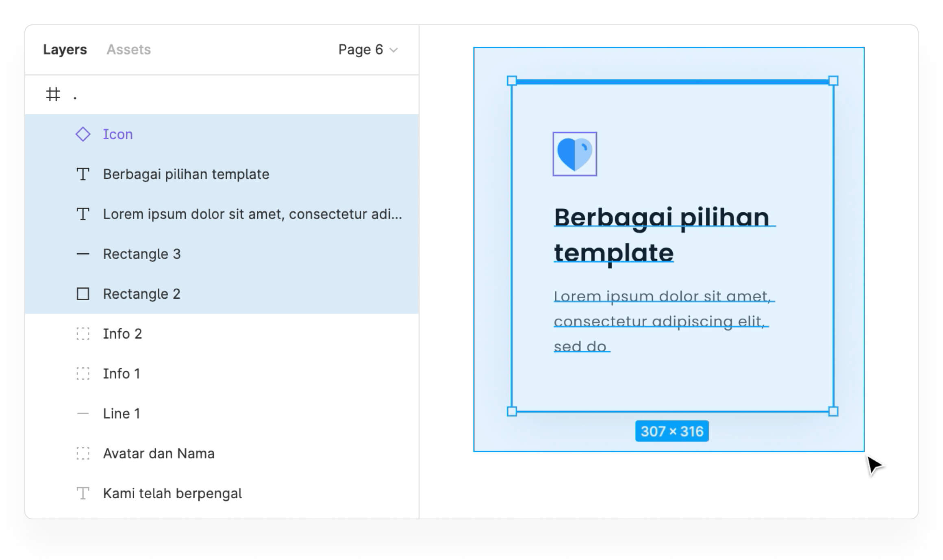The image size is (943, 560).
Task: Click the Icon component diamond icon
Action: point(83,134)
